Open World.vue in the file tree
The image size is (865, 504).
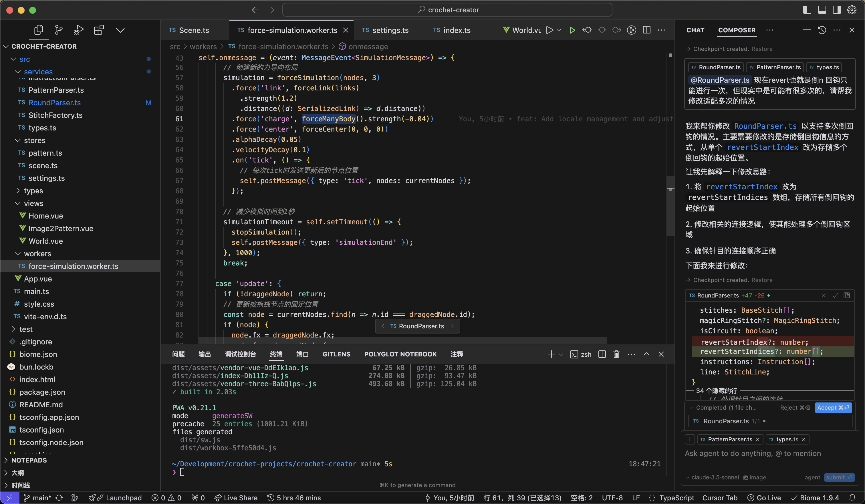[46, 241]
